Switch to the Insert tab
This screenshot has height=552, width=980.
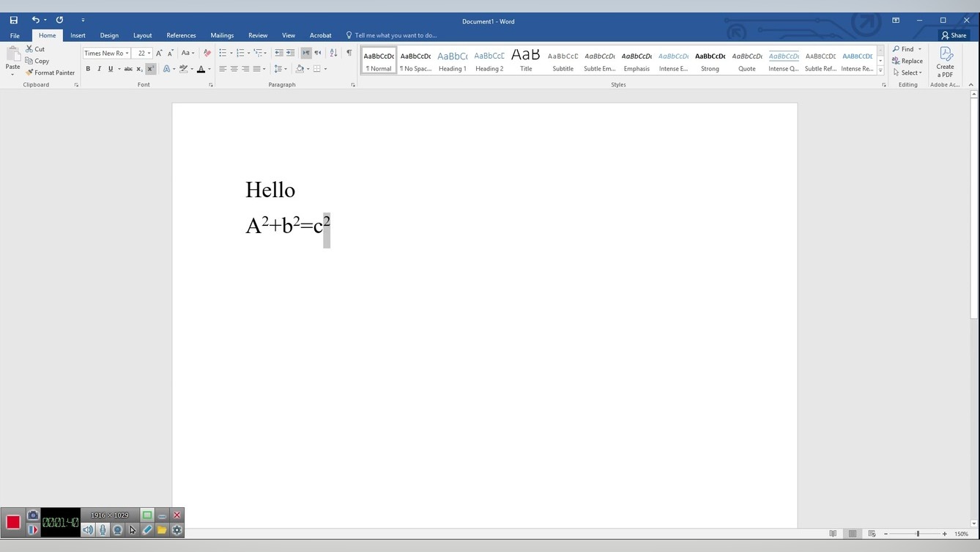click(x=78, y=35)
